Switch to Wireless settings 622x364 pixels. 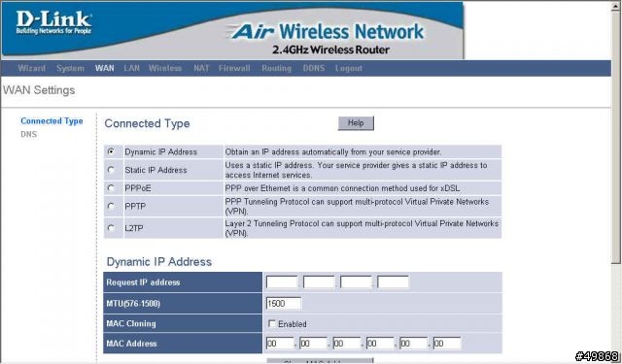click(x=165, y=68)
